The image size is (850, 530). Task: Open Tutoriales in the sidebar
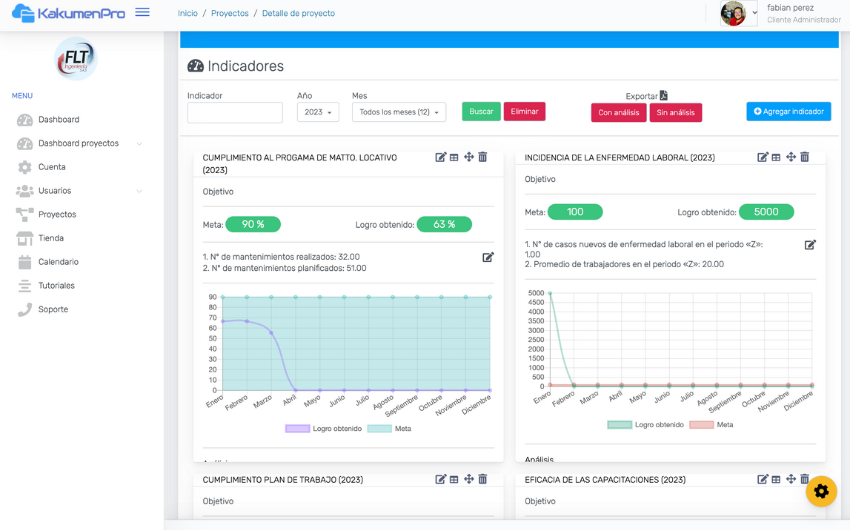pyautogui.click(x=56, y=286)
